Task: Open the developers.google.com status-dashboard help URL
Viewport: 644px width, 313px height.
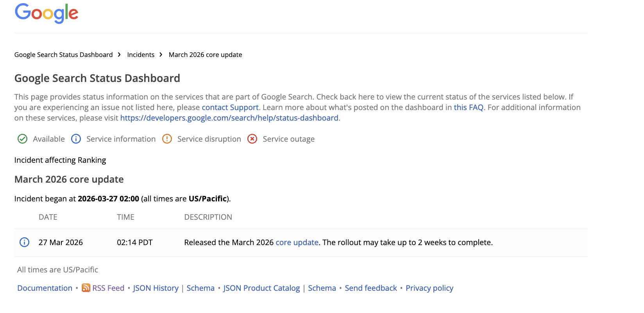Action: click(229, 118)
